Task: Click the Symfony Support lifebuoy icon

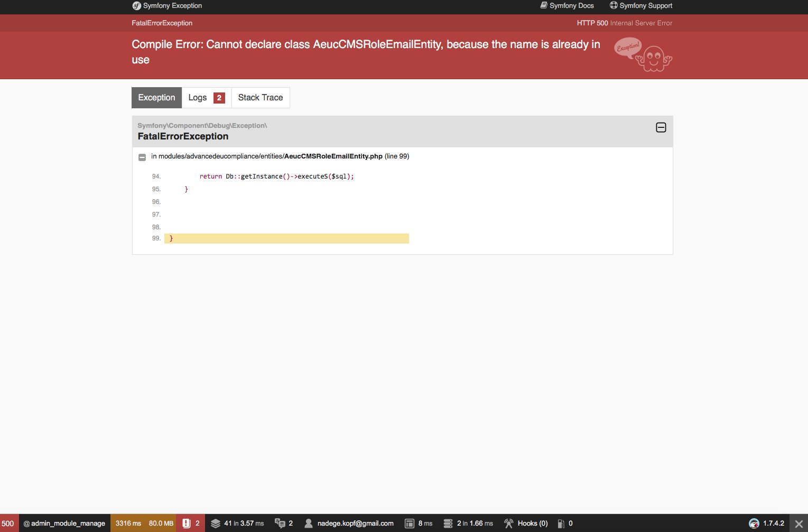Action: pyautogui.click(x=614, y=5)
